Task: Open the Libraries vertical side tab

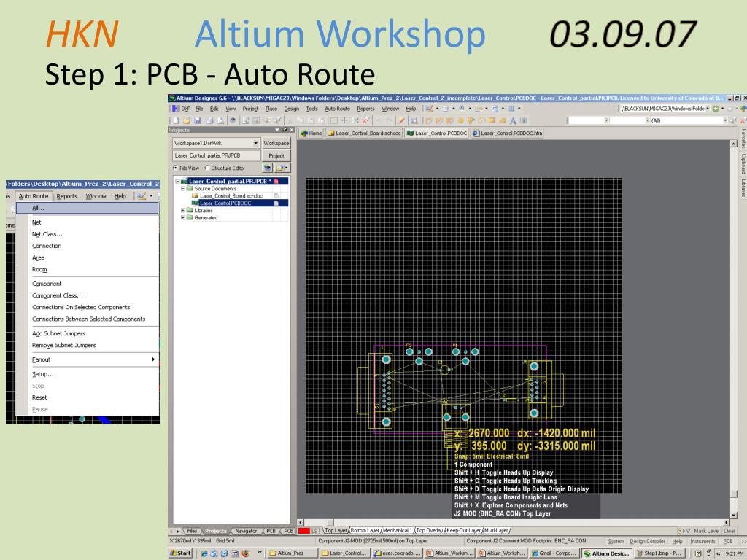Action: click(x=743, y=188)
